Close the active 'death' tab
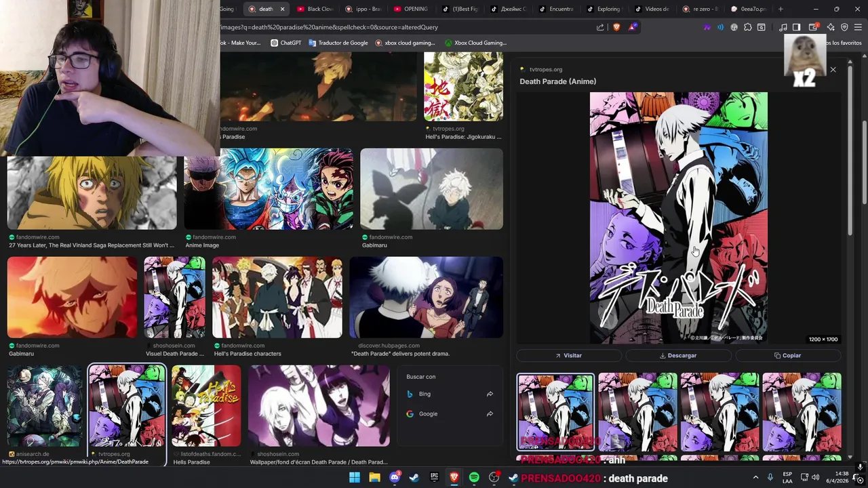 pos(282,9)
